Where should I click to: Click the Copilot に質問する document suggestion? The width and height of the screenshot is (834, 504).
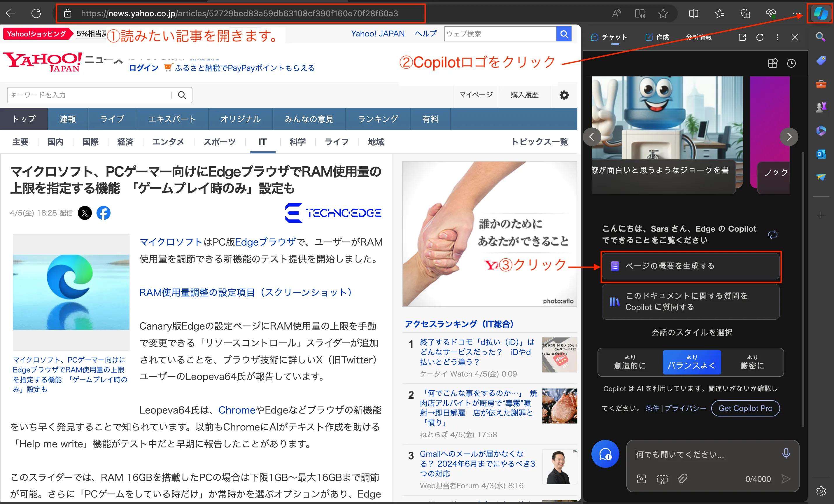691,302
